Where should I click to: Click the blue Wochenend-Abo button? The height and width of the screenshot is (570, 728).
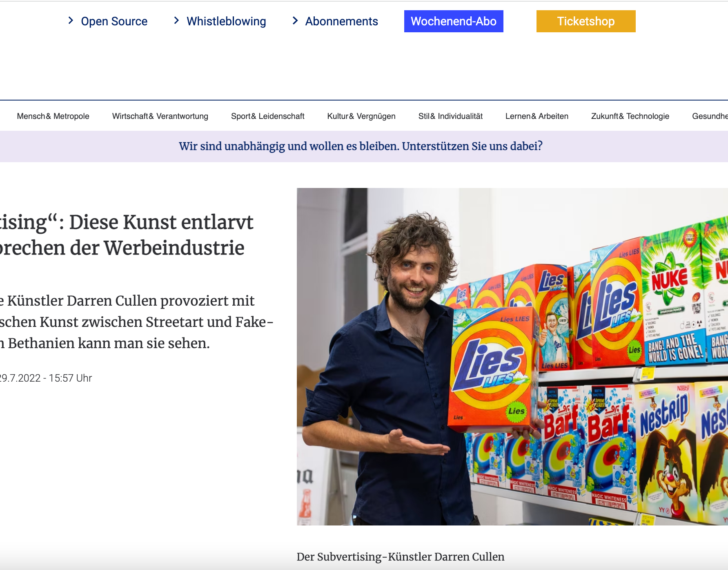454,21
